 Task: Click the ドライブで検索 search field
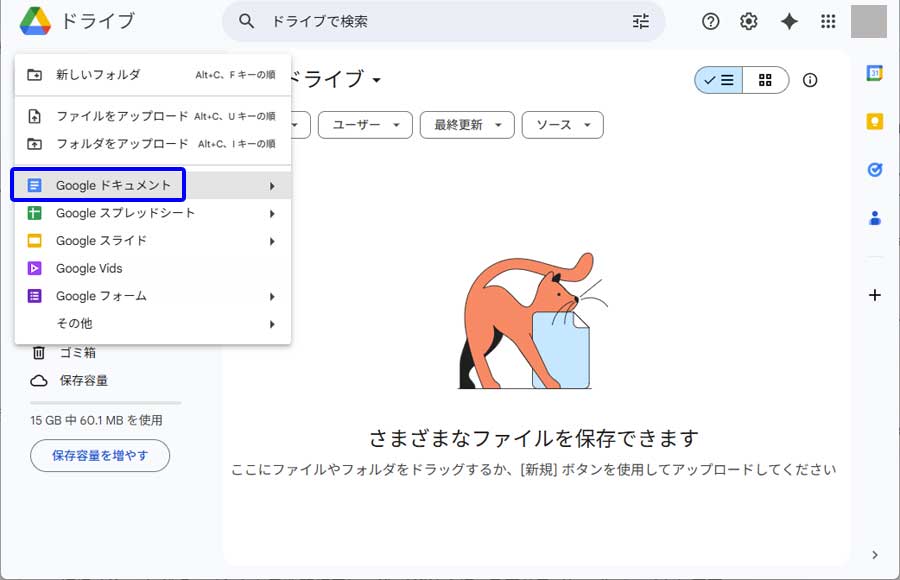(x=440, y=21)
